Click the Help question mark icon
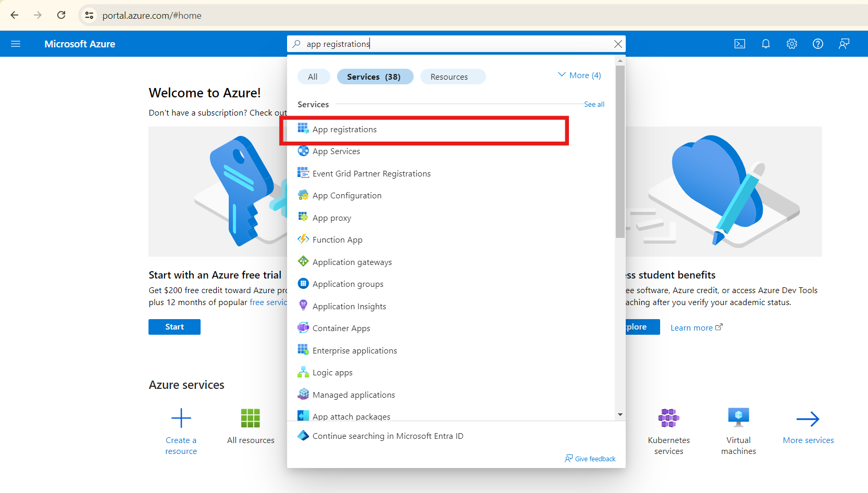Viewport: 868px width, 493px height. coord(817,44)
